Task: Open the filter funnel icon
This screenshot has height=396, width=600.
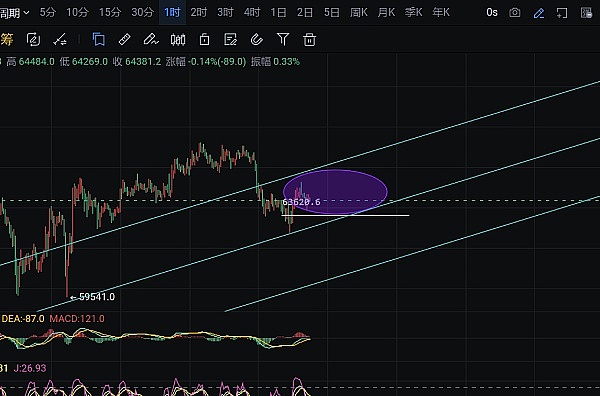Action: click(x=283, y=39)
